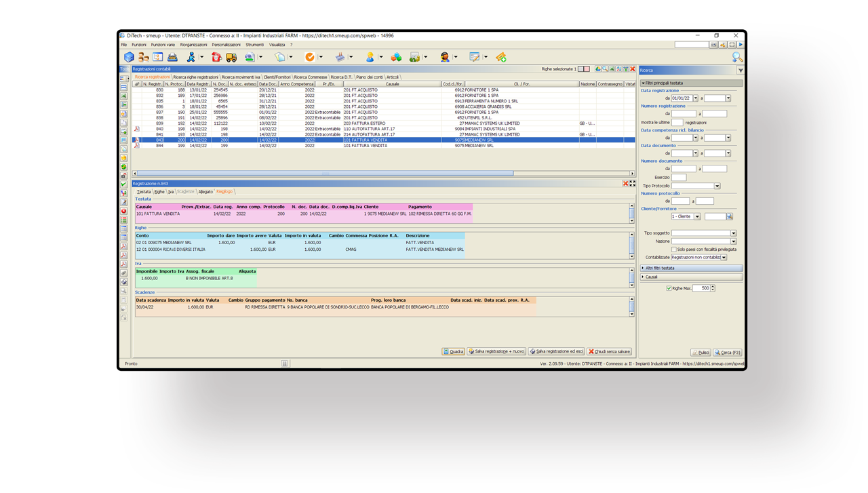
Task: Close the Registrazione n.843 detail panel
Action: 625,184
